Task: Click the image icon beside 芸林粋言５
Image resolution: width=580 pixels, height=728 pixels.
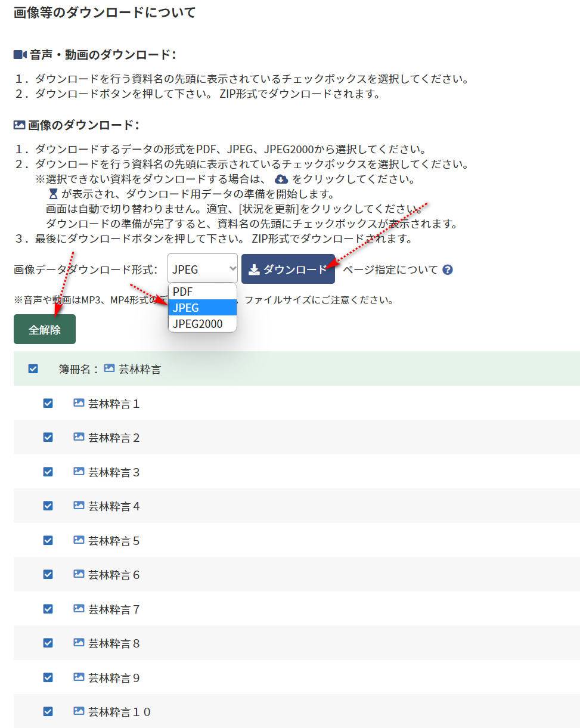Action: (x=79, y=540)
